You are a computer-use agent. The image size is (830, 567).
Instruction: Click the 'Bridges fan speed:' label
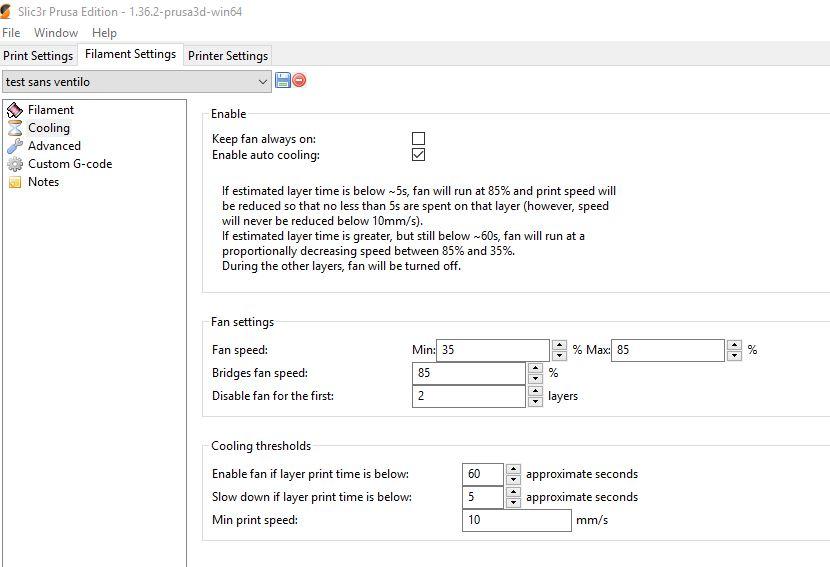(x=259, y=373)
